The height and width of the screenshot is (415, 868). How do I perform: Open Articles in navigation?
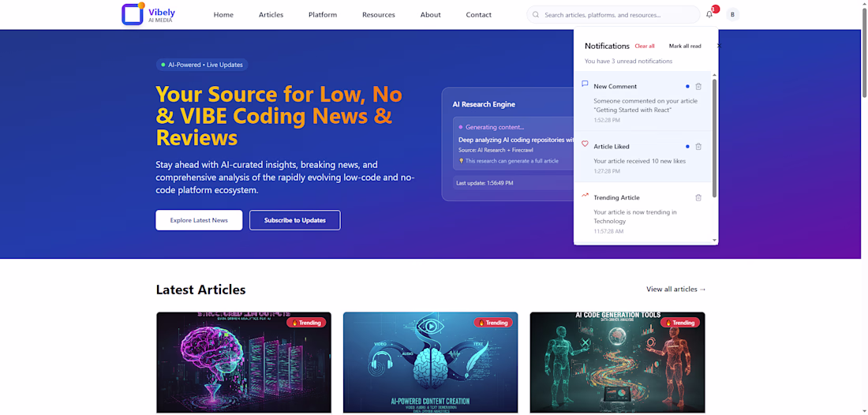(x=271, y=15)
